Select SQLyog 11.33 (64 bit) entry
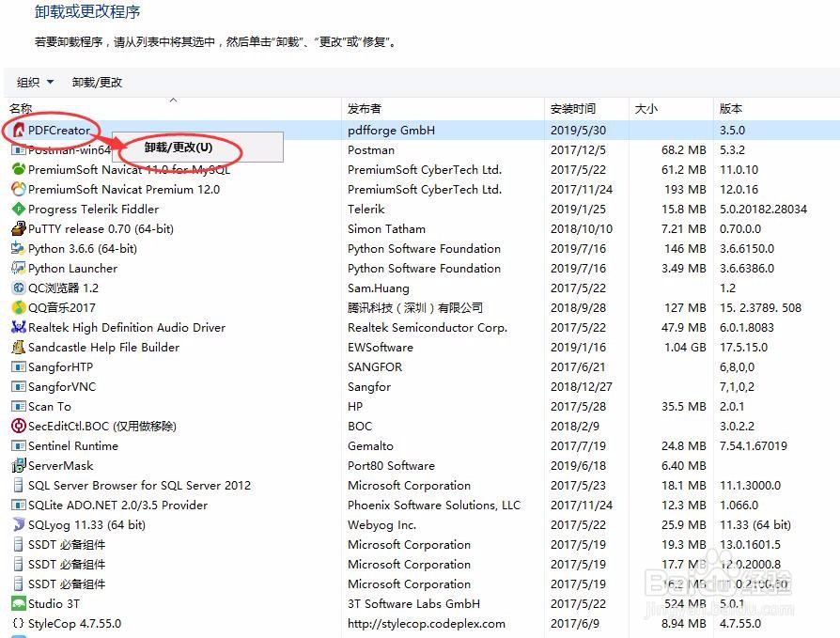The height and width of the screenshot is (638, 840). [x=86, y=525]
